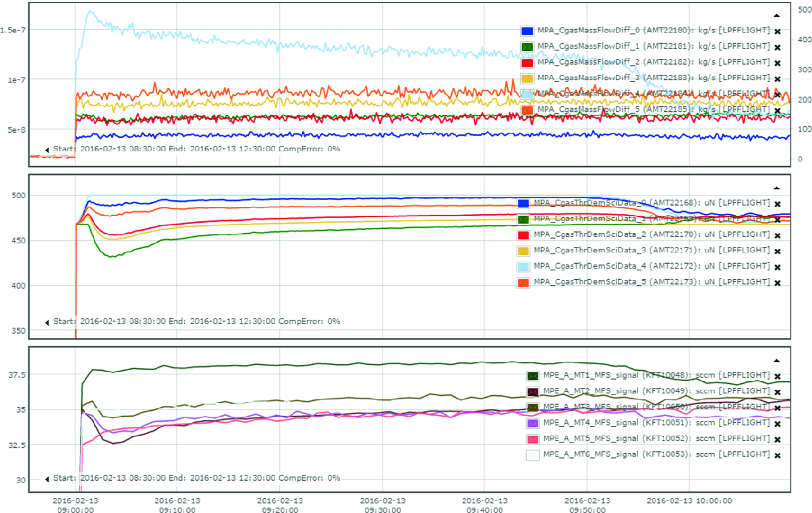The image size is (812, 513).
Task: Click the olive swatch of MPE_A_MT3_MFS_signal
Action: pos(533,407)
